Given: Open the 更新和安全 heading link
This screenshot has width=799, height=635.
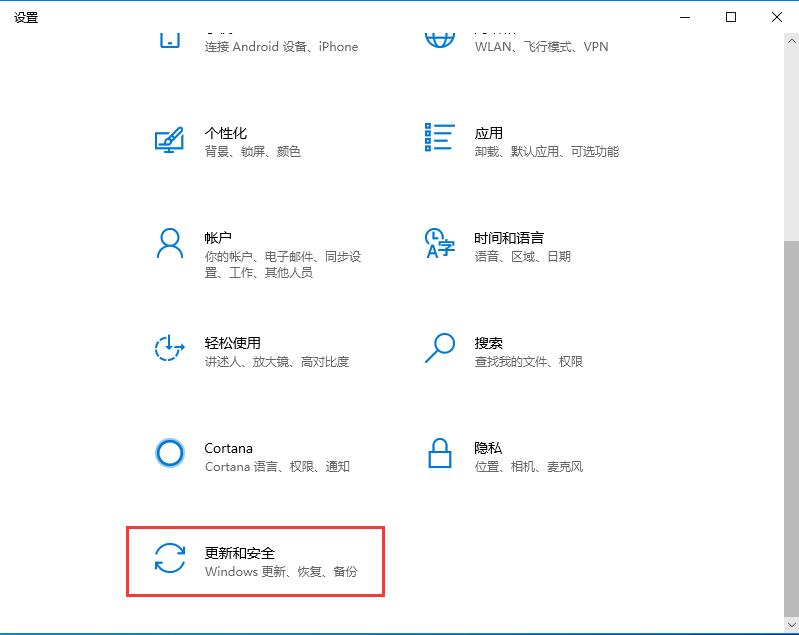Looking at the screenshot, I should pos(239,553).
